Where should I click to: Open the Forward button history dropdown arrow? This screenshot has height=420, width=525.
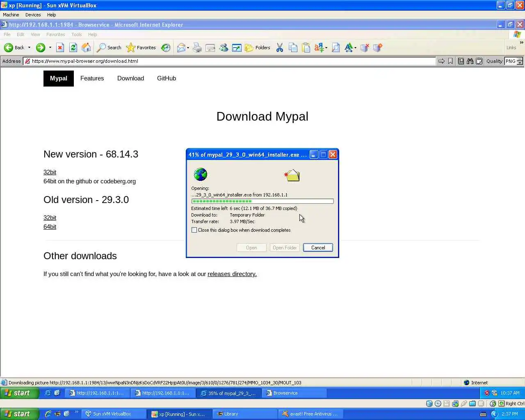pos(50,48)
